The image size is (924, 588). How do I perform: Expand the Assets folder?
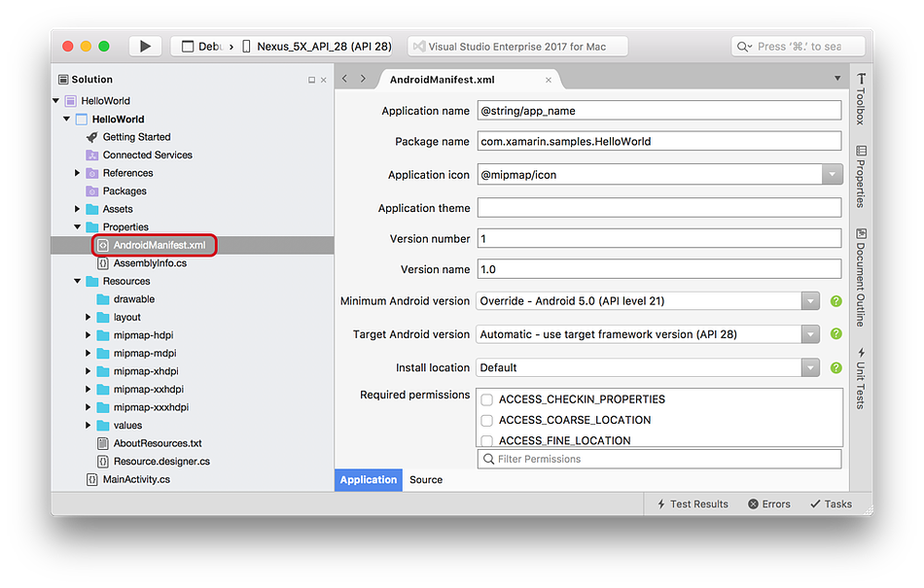coord(77,209)
